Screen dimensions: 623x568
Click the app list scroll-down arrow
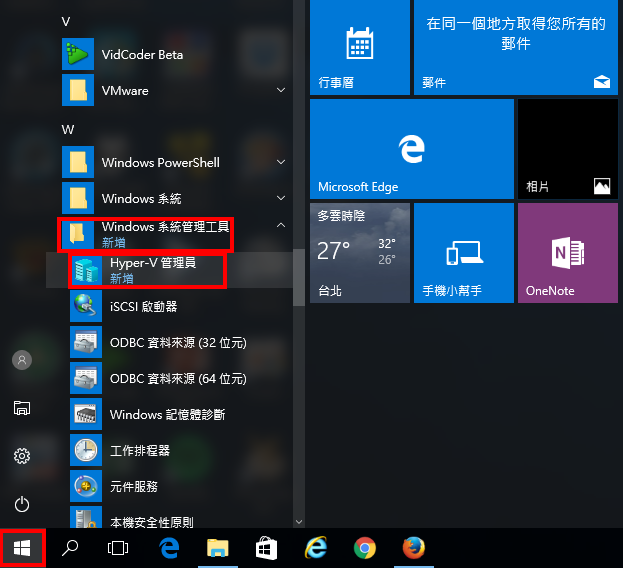click(299, 522)
